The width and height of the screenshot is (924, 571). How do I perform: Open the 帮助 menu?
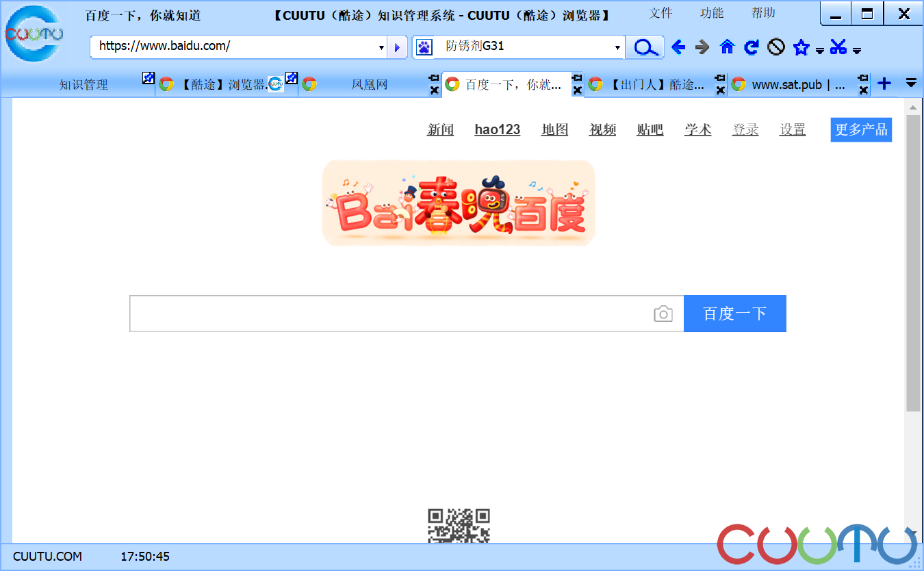click(763, 13)
